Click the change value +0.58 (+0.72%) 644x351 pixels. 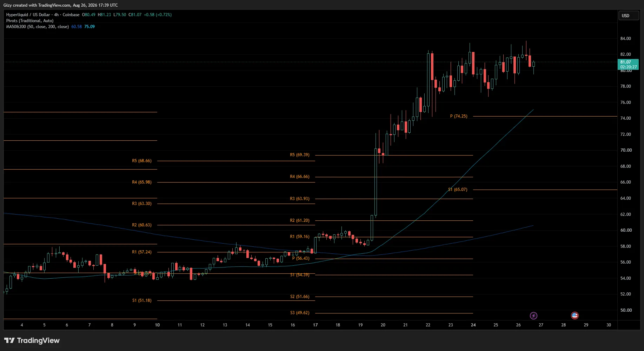[158, 15]
